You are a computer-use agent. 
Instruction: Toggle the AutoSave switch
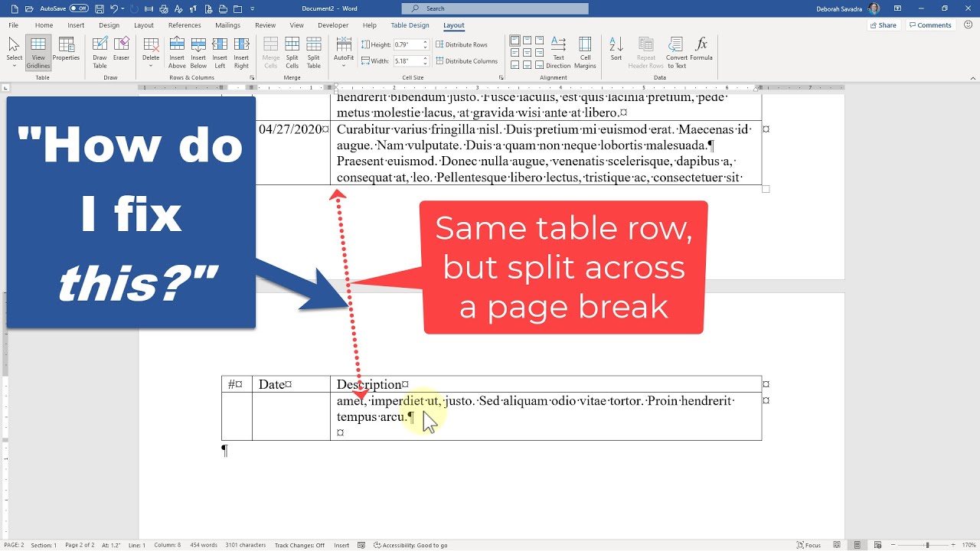point(79,8)
